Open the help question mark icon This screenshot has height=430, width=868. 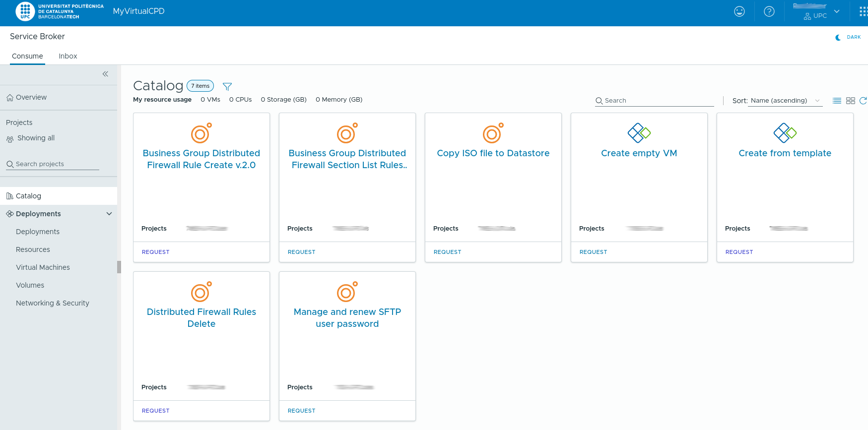pyautogui.click(x=769, y=11)
